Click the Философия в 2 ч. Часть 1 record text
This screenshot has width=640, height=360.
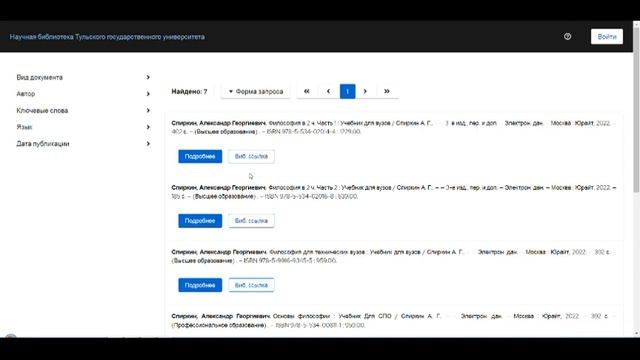393,127
